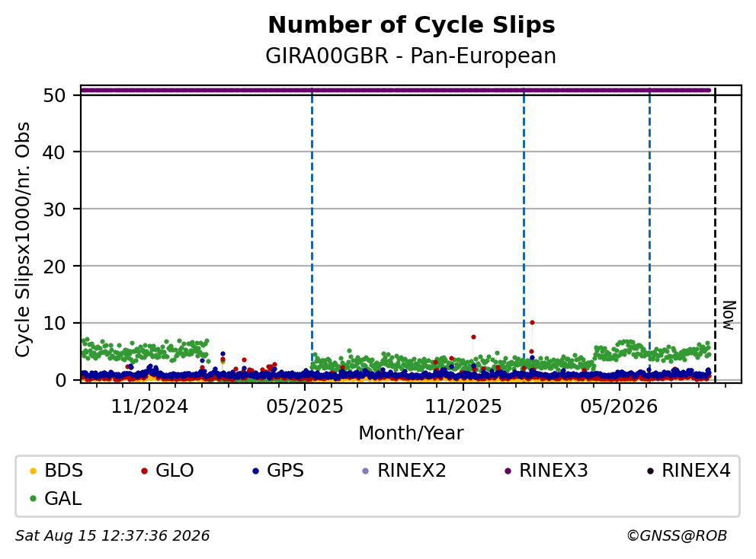Click the 'Now' dashed line label
This screenshot has width=756, height=559.
coord(729,315)
